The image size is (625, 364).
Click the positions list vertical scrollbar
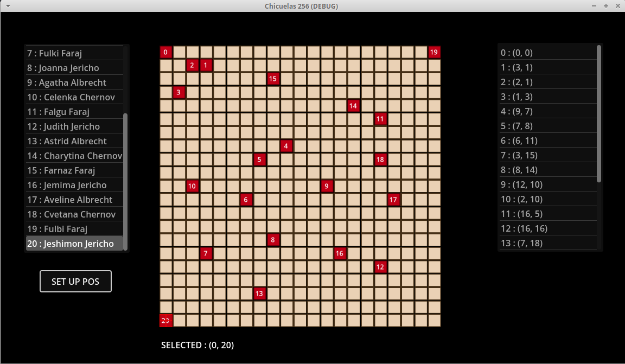point(599,114)
